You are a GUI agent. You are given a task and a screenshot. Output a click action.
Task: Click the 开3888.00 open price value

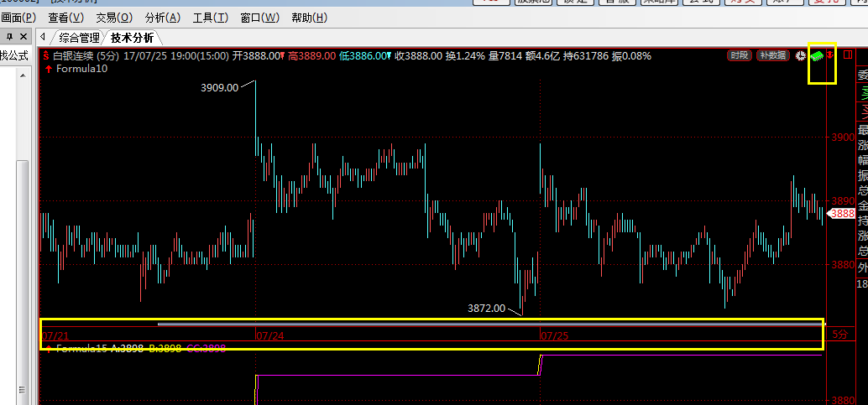tap(258, 56)
